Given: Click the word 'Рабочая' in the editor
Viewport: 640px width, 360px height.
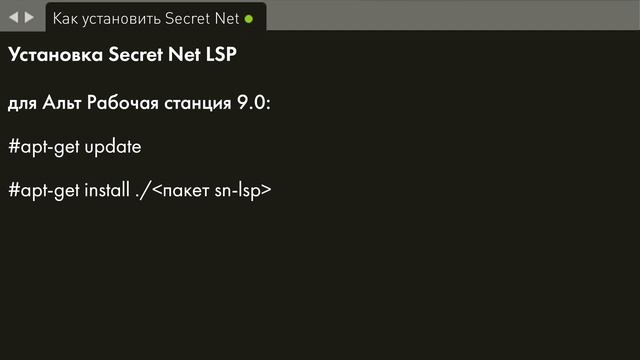Looking at the screenshot, I should click(122, 102).
